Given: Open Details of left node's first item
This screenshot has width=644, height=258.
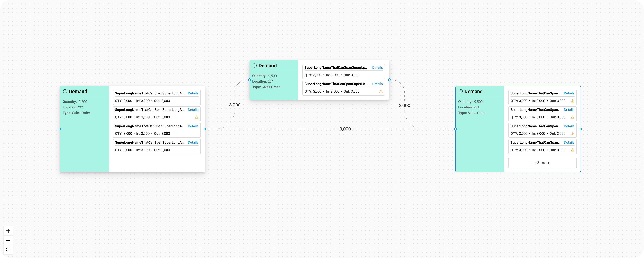Looking at the screenshot, I should coord(193,93).
